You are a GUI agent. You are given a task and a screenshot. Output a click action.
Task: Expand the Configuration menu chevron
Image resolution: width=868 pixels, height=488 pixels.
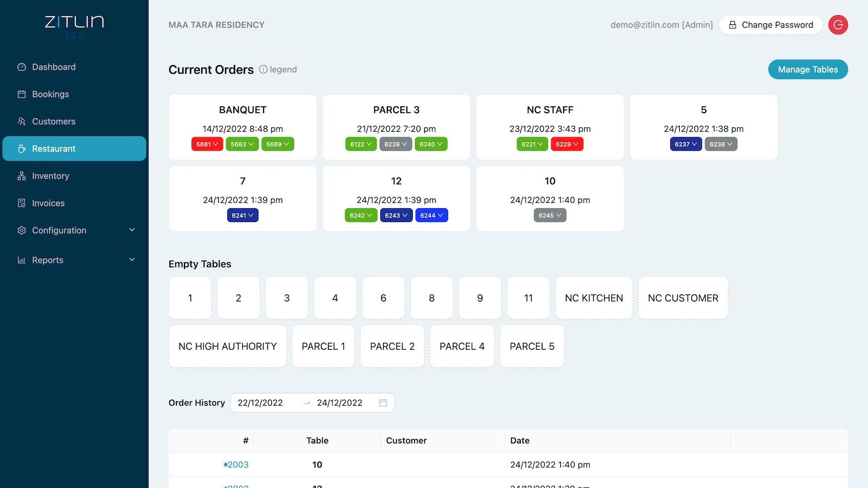132,230
